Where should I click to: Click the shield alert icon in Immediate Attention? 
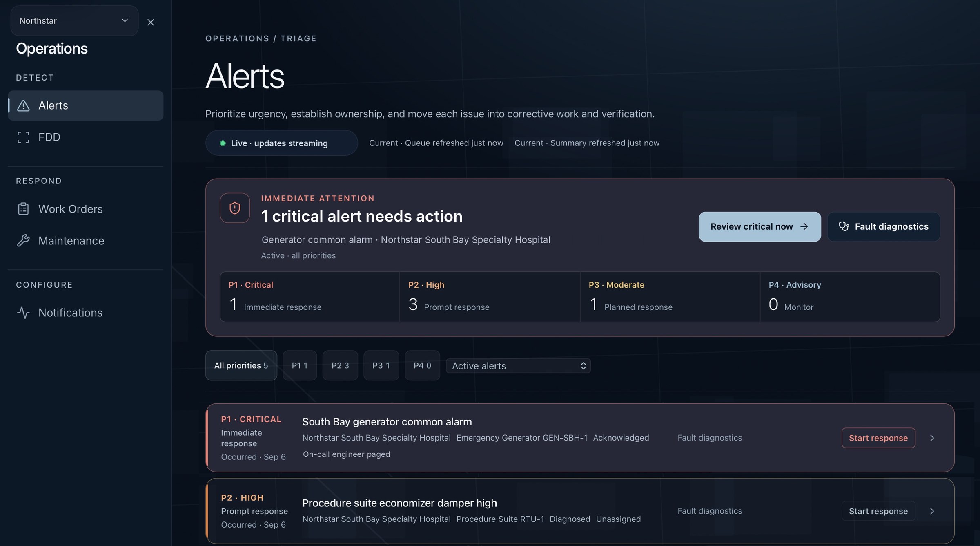click(235, 208)
